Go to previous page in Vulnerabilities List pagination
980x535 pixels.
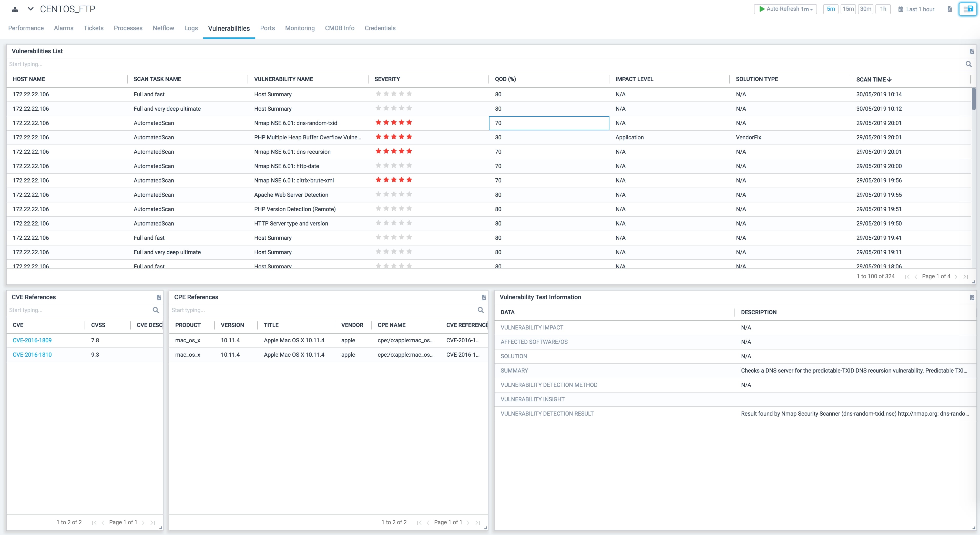(916, 276)
